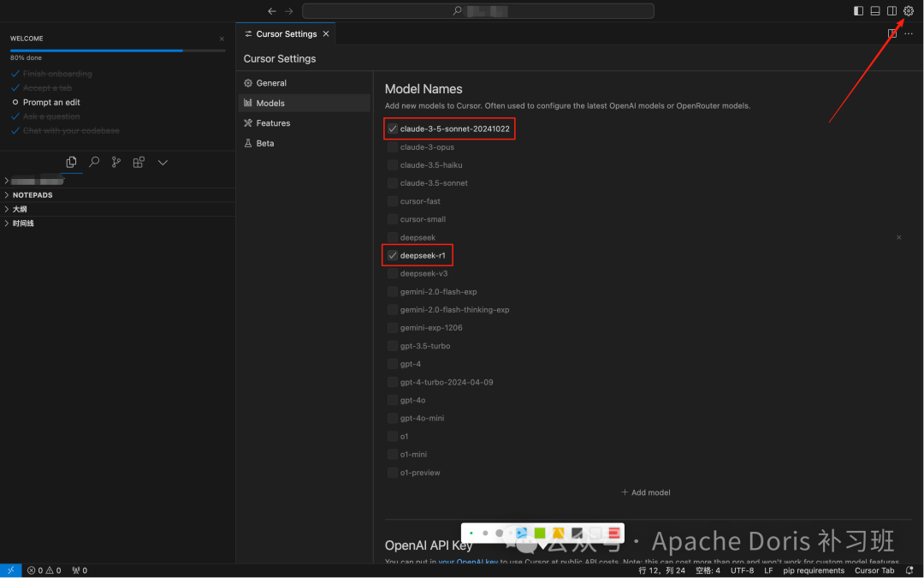Open settings with the top-right gear icon
This screenshot has width=924, height=578.
908,10
